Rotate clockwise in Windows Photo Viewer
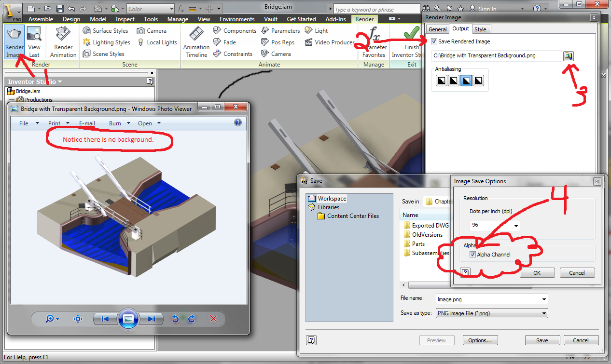Image resolution: width=611 pixels, height=364 pixels. pos(192,319)
